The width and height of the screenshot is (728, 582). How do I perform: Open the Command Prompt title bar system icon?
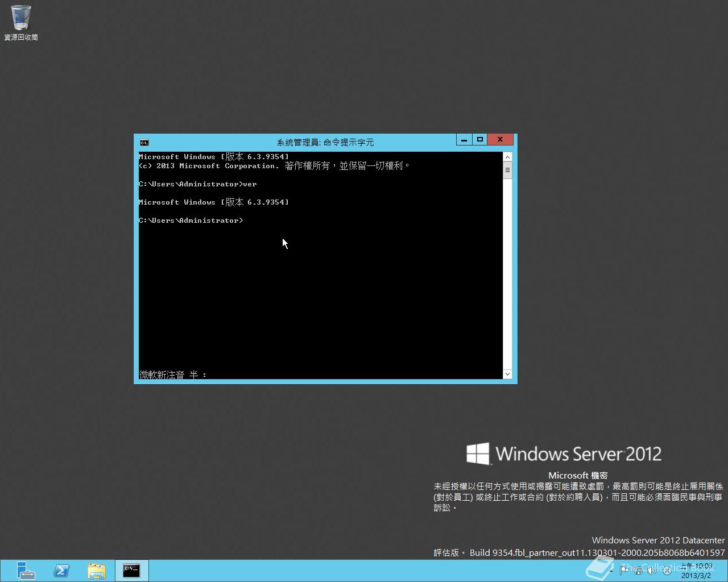tap(144, 143)
